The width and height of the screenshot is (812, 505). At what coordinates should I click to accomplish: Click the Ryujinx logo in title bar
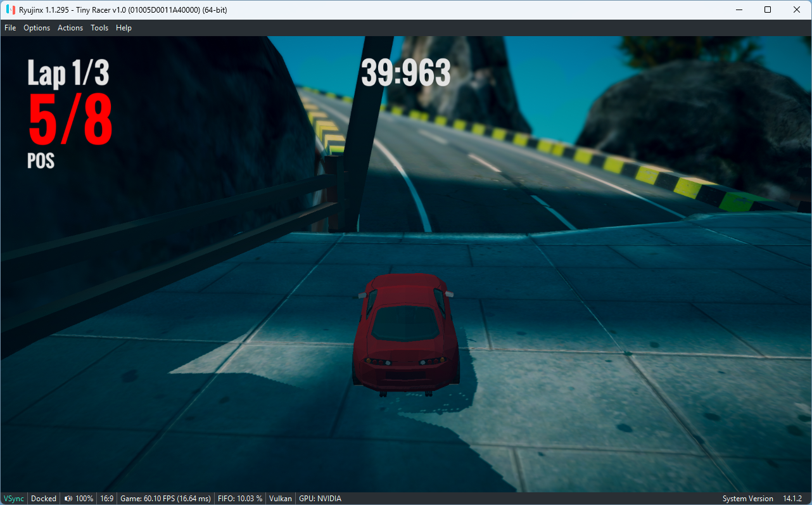pyautogui.click(x=10, y=10)
